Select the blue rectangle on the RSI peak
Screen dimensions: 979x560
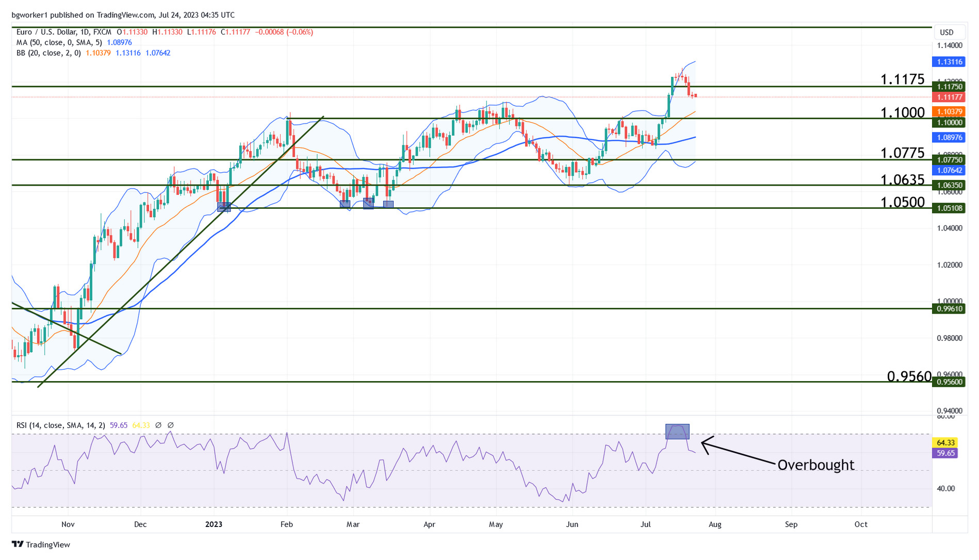(677, 432)
